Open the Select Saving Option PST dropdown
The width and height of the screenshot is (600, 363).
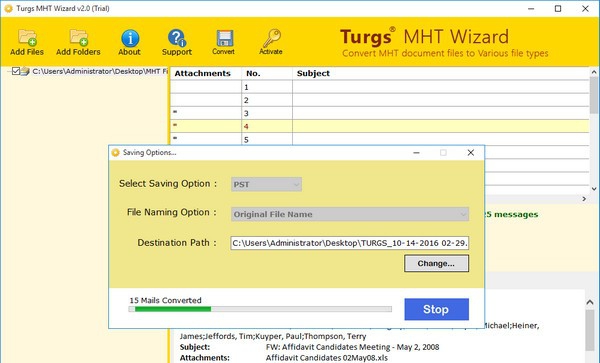click(266, 184)
